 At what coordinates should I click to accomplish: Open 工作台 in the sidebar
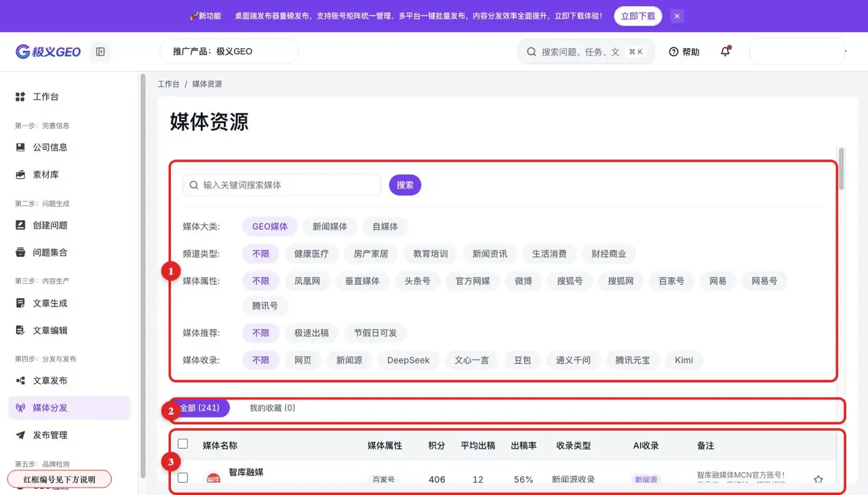coord(69,97)
